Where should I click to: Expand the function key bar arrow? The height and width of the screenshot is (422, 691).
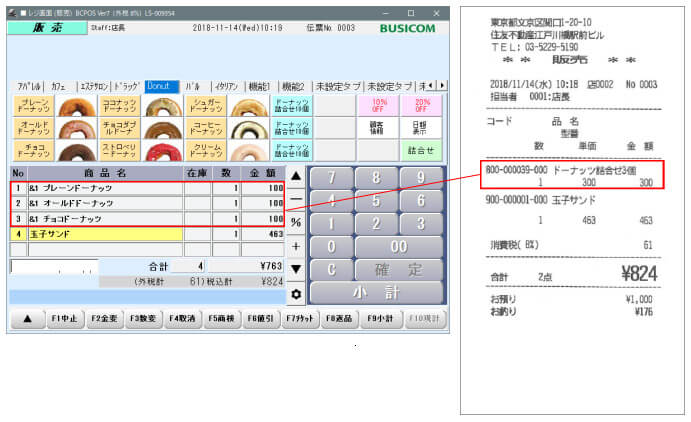coord(26,319)
